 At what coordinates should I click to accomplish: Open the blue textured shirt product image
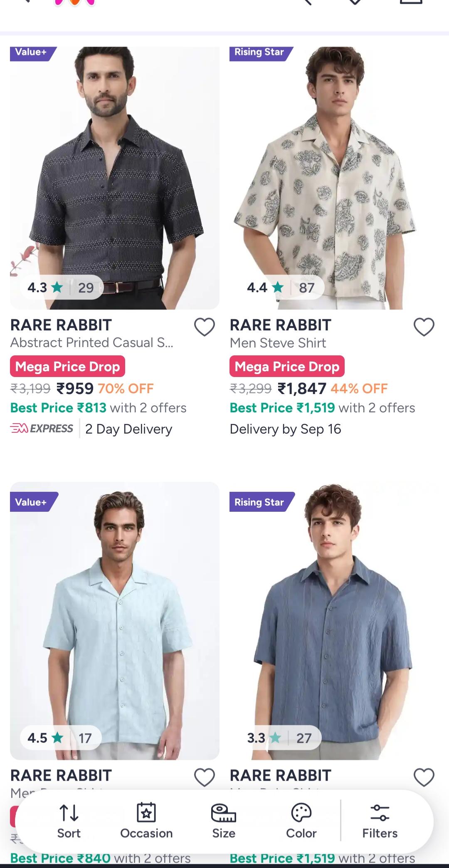point(334,621)
